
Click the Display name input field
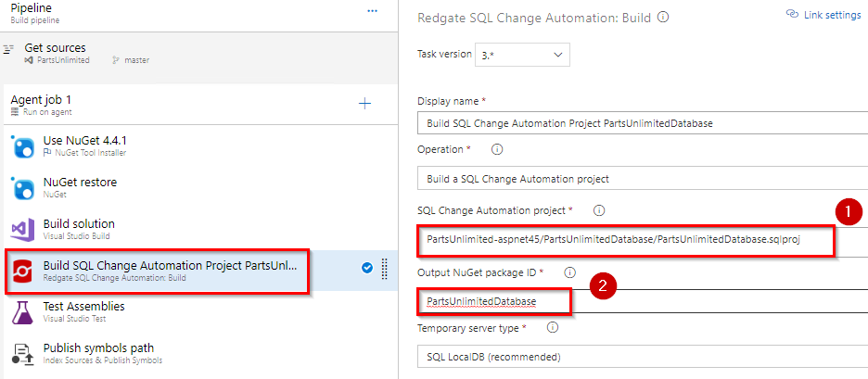pos(642,123)
